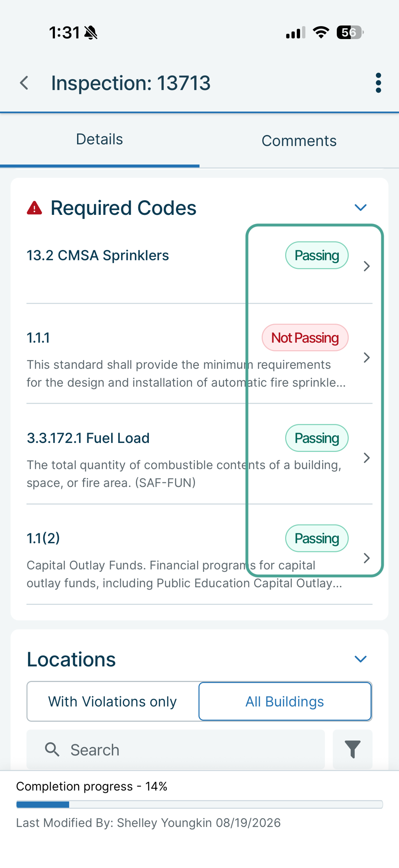399x868 pixels.
Task: Select All Buildings filter
Action: [x=285, y=701]
